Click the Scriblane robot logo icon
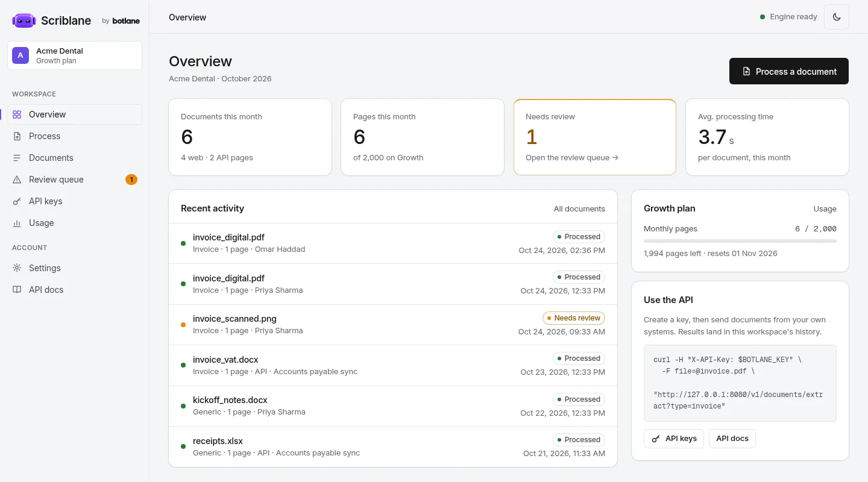The width and height of the screenshot is (868, 482). pos(24,20)
